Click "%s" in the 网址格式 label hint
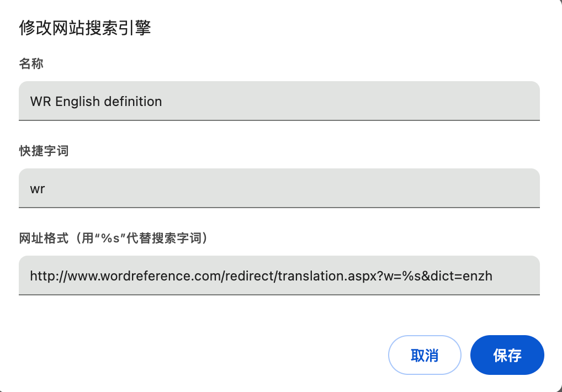 pyautogui.click(x=110, y=238)
